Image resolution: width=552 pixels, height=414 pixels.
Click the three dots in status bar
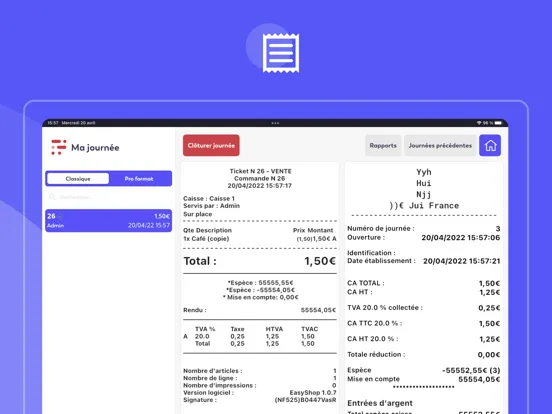click(x=275, y=123)
